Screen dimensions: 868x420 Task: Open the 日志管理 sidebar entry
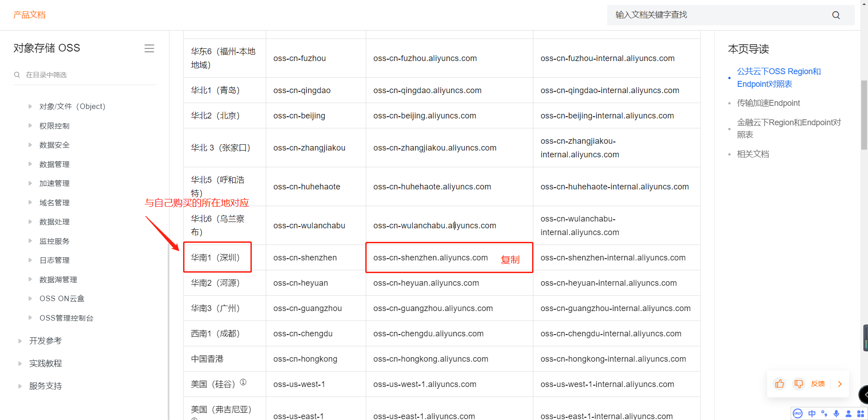[x=54, y=260]
